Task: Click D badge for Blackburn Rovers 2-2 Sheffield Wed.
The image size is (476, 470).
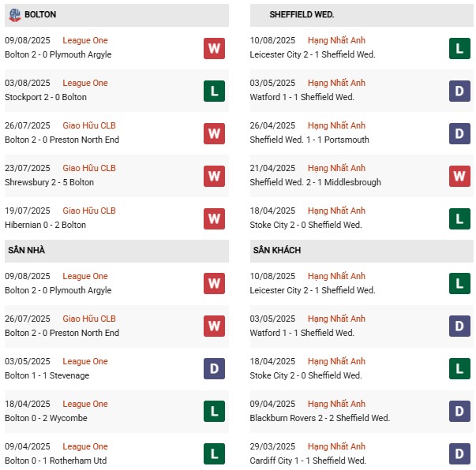Action: (x=459, y=411)
